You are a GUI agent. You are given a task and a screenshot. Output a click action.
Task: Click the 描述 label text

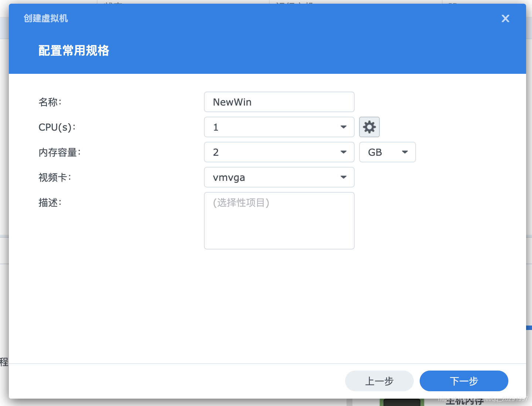[50, 203]
